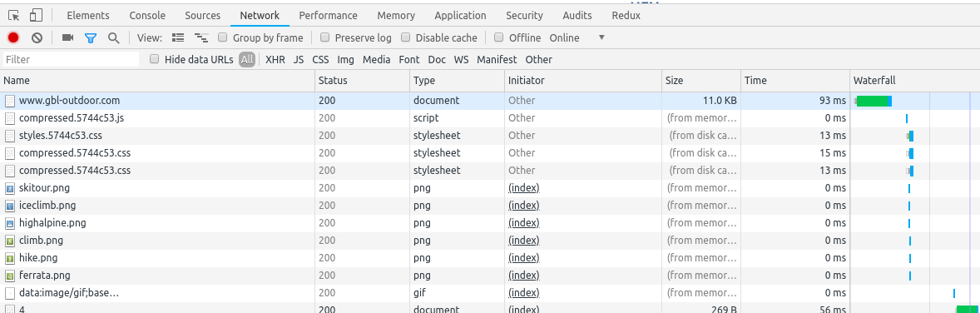This screenshot has width=980, height=313.
Task: Clear the network log icon
Action: click(x=37, y=37)
